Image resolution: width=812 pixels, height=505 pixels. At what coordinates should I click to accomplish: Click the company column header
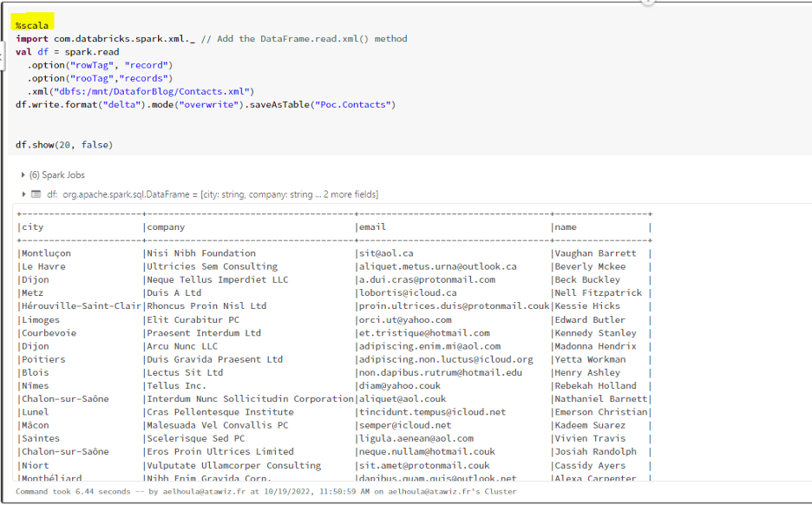tap(167, 227)
